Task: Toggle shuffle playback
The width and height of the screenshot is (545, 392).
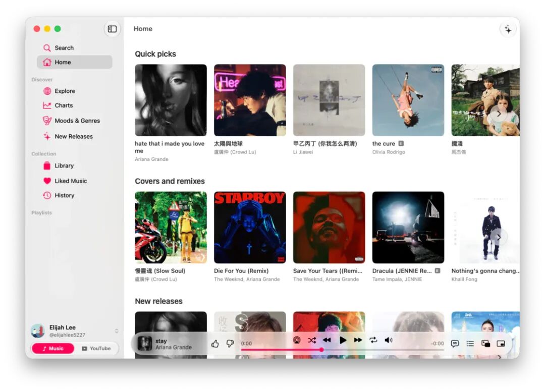Action: pyautogui.click(x=312, y=340)
